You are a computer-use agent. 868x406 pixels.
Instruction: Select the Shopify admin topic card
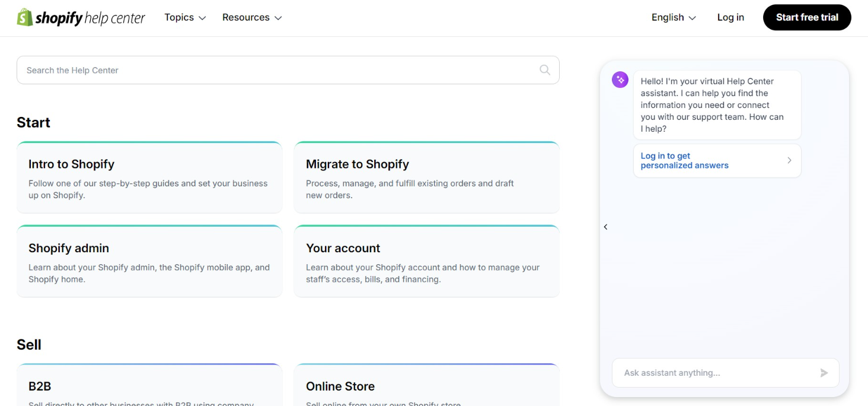point(149,261)
